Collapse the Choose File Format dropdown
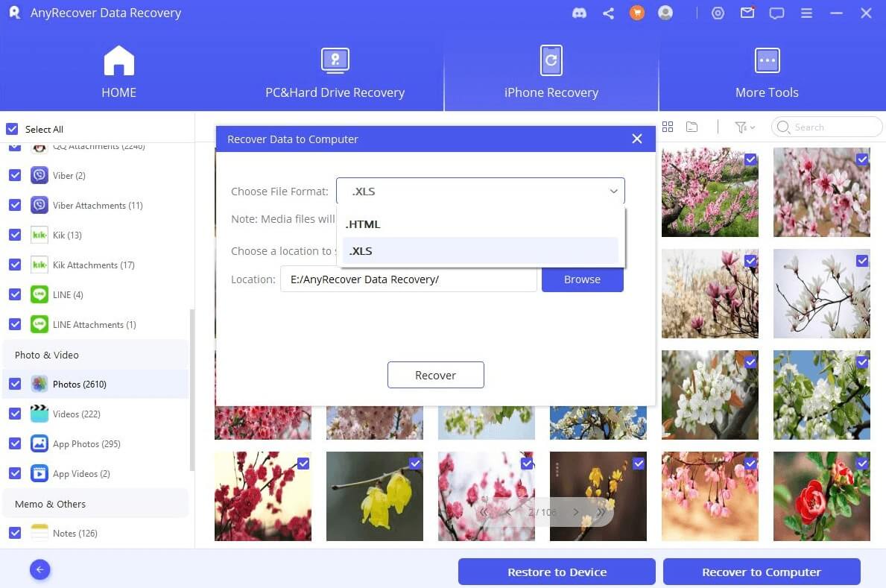886x588 pixels. (613, 191)
